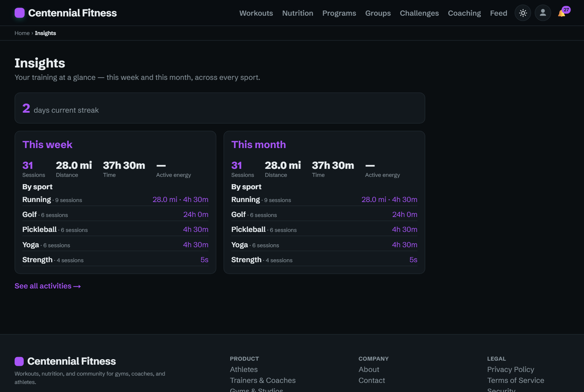Click the This month heading
The width and height of the screenshot is (584, 392).
(x=258, y=144)
